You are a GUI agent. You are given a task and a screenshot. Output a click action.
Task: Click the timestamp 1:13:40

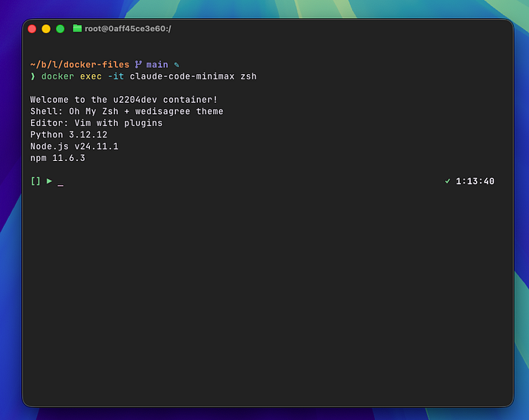(x=475, y=181)
